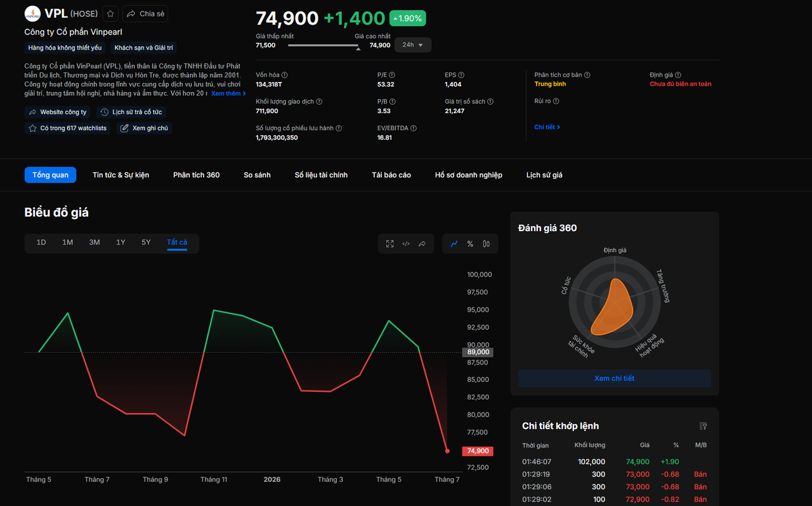
Task: Select the 3M chart range
Action: pos(95,243)
